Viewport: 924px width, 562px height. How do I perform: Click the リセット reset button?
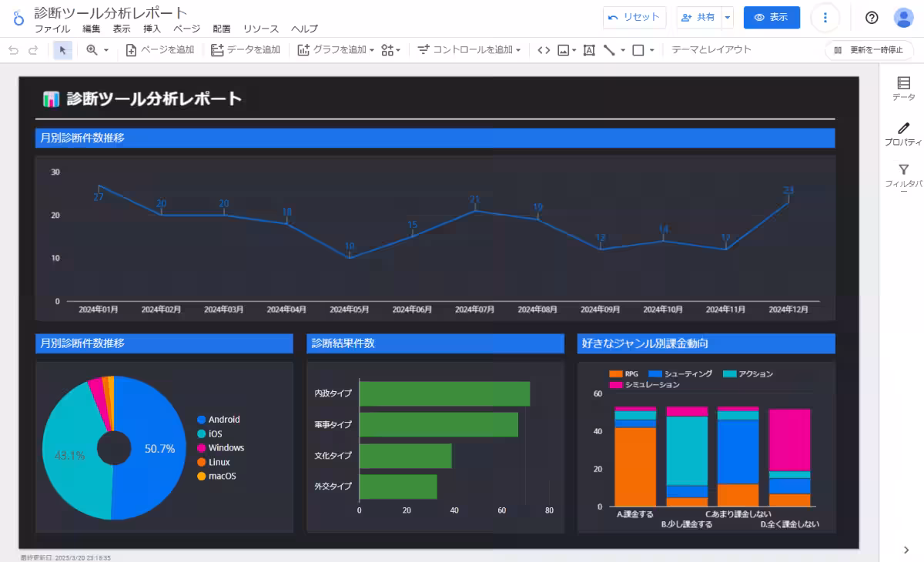pos(634,18)
